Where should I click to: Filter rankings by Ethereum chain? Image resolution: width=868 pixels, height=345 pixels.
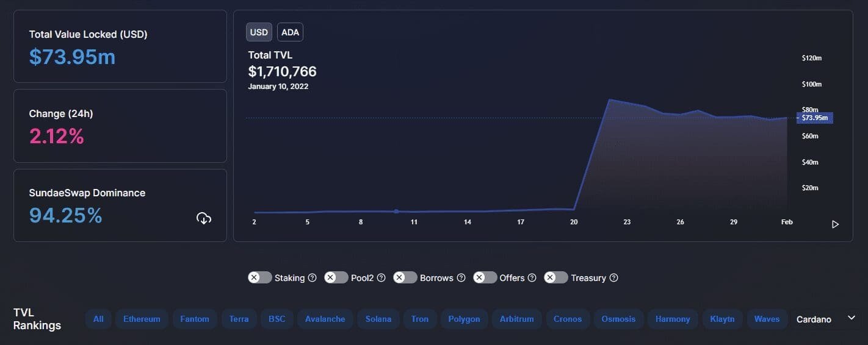[x=142, y=319]
